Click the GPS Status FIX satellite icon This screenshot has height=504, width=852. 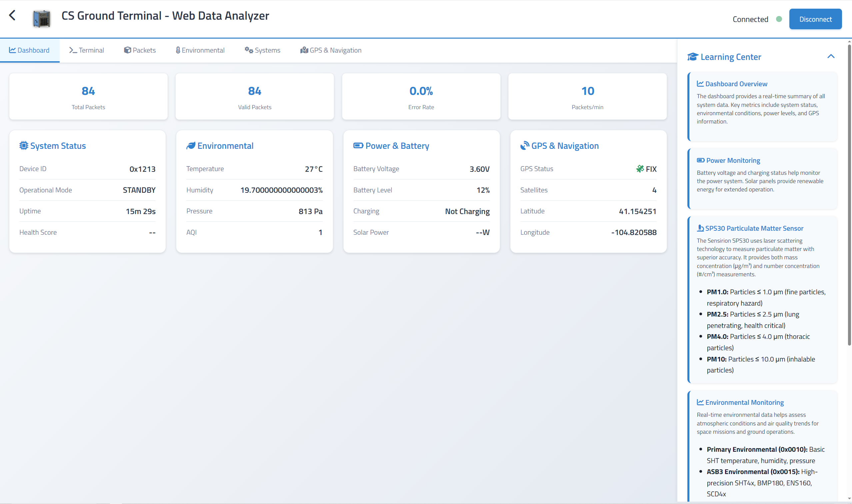[640, 169]
